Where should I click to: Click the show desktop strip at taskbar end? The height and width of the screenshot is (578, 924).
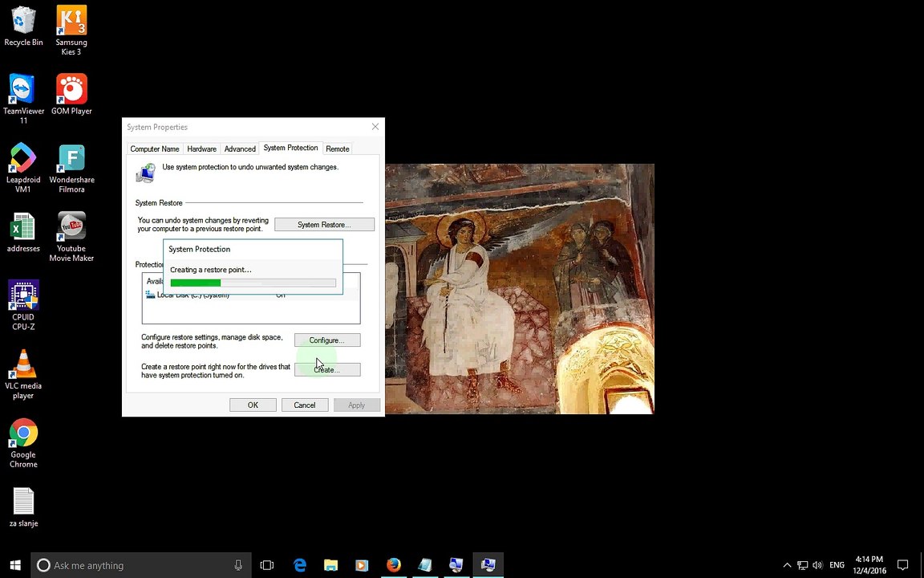point(922,565)
